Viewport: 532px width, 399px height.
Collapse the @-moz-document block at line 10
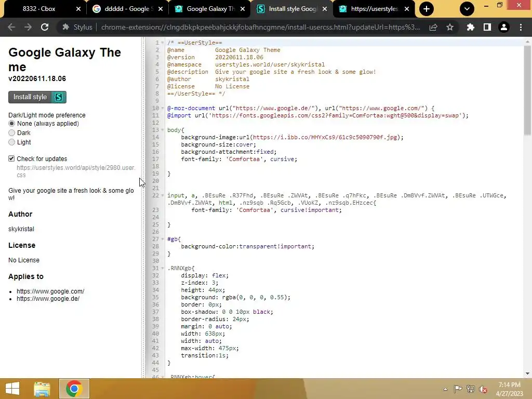(x=163, y=108)
